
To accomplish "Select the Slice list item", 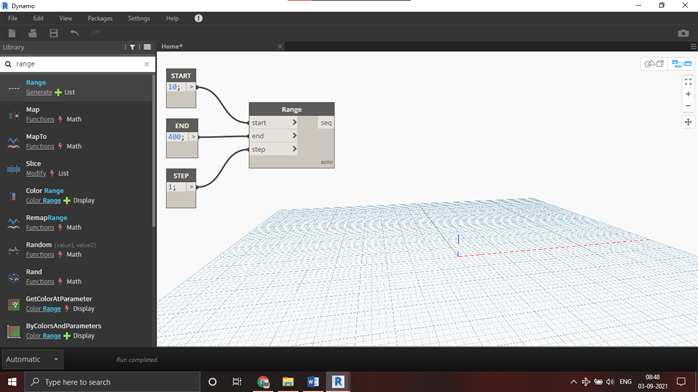I will tap(77, 169).
